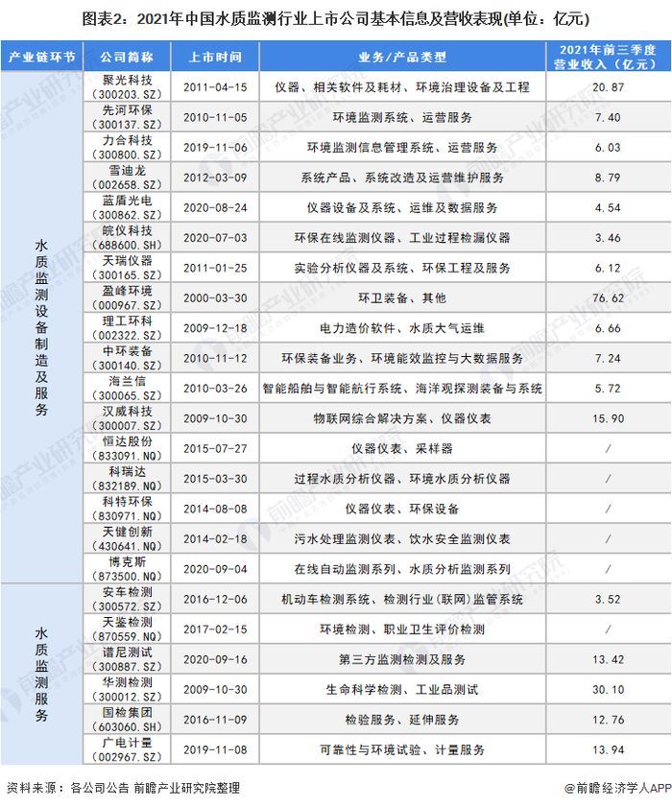The width and height of the screenshot is (672, 807).
Task: Click company cell '国检集团 (603060.SH)'
Action: pos(127,720)
